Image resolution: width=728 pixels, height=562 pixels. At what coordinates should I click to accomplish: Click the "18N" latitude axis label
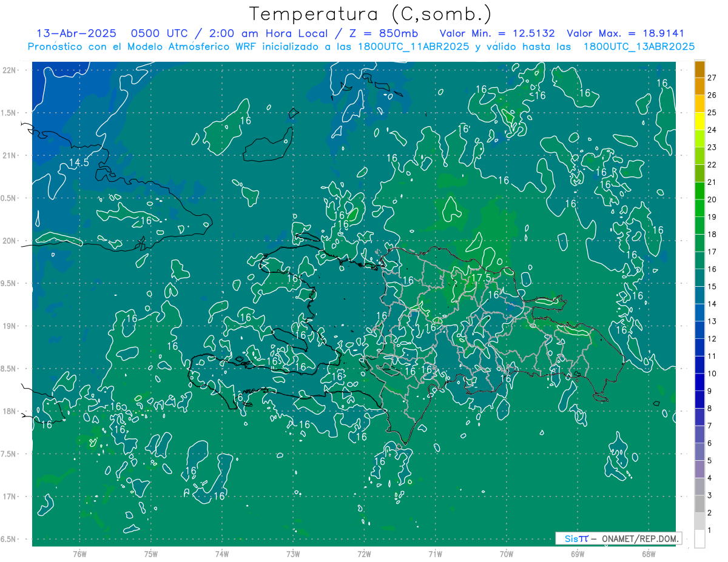[9, 411]
